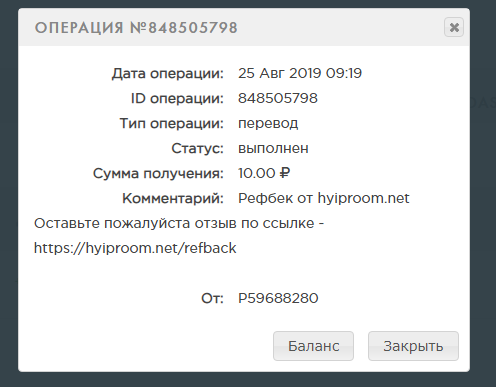Click the Сумма получения label
This screenshot has height=387, width=496.
pos(158,174)
